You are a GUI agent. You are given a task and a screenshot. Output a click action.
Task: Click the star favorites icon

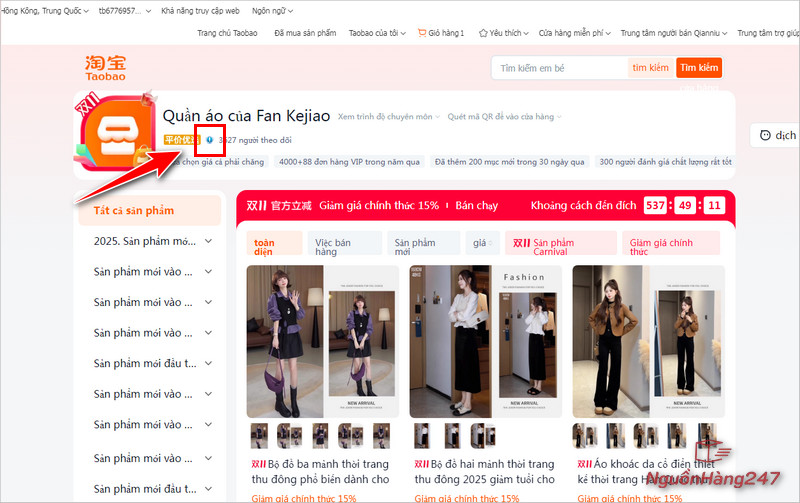click(x=483, y=33)
